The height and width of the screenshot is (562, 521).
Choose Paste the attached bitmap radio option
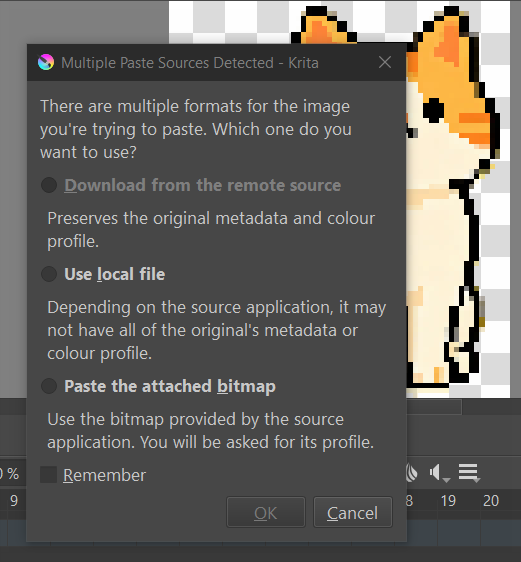coord(158,386)
